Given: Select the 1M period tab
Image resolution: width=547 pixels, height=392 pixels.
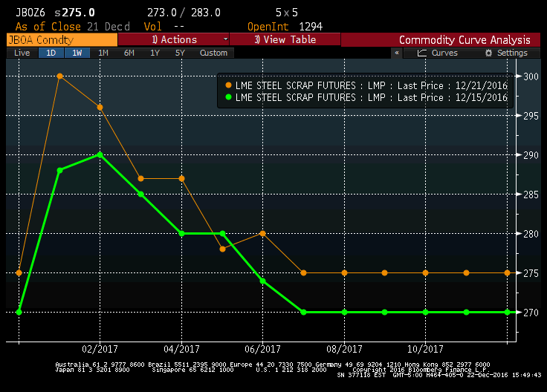Looking at the screenshot, I should 103,53.
